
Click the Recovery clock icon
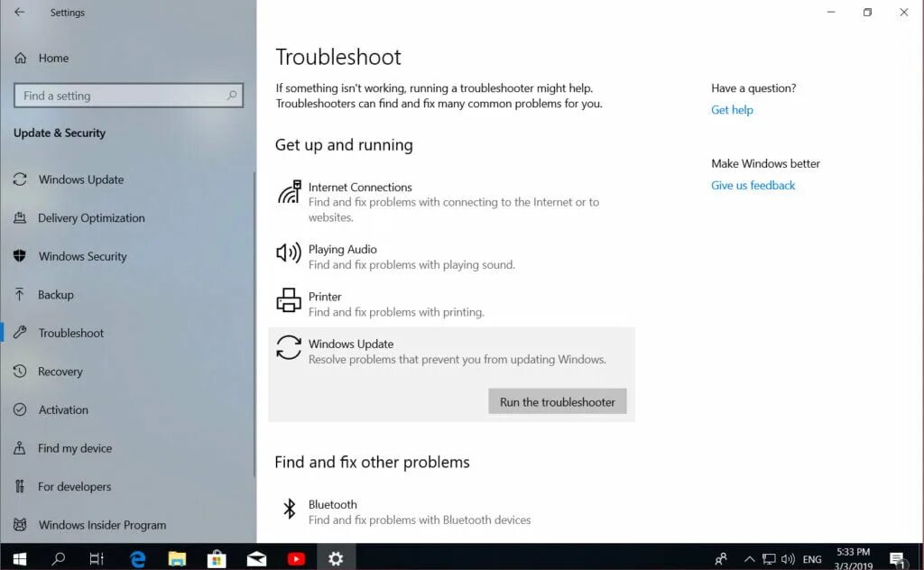[x=20, y=371]
